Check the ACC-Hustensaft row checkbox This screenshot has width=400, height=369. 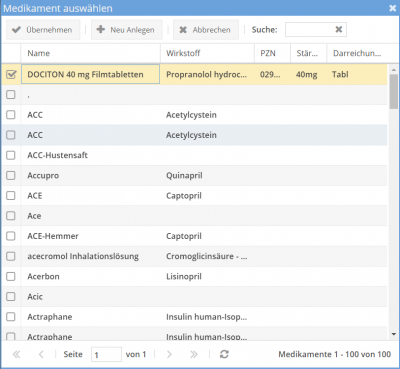click(11, 155)
